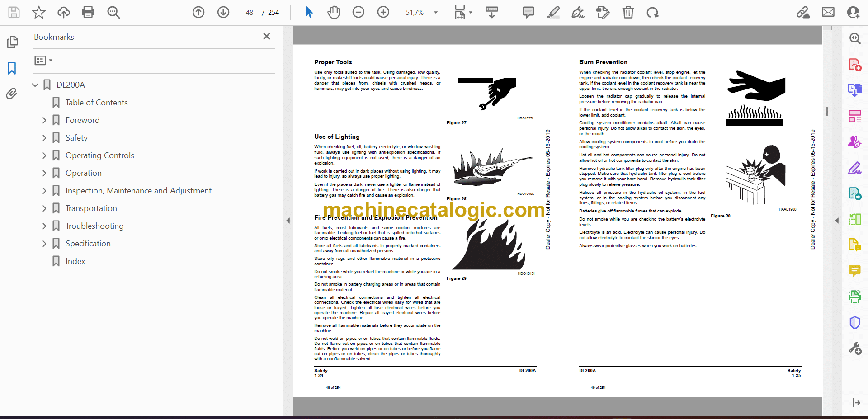
Task: Click the Add Comment sticky note icon
Action: [528, 12]
